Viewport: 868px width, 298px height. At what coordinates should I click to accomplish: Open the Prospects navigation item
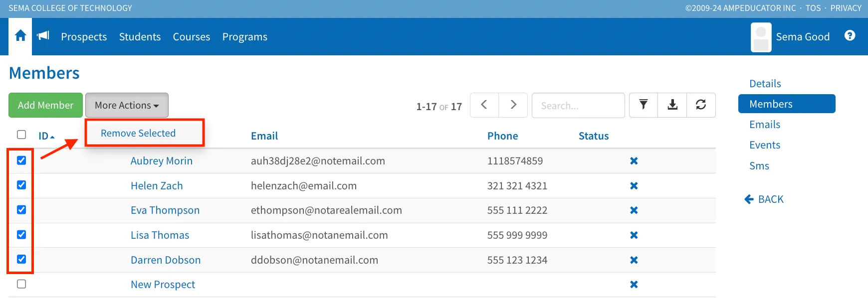click(x=84, y=37)
